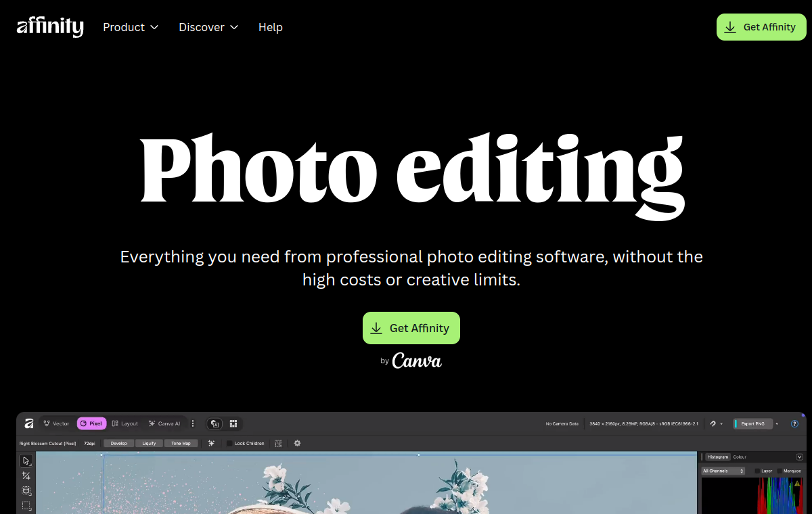Click the Develop button
The height and width of the screenshot is (514, 812).
click(x=118, y=444)
